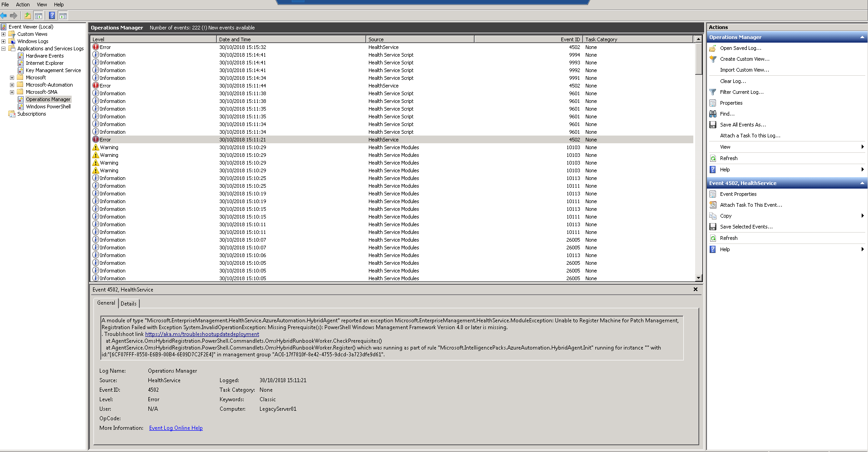Click the Properties icon in Actions pane

(x=713, y=103)
